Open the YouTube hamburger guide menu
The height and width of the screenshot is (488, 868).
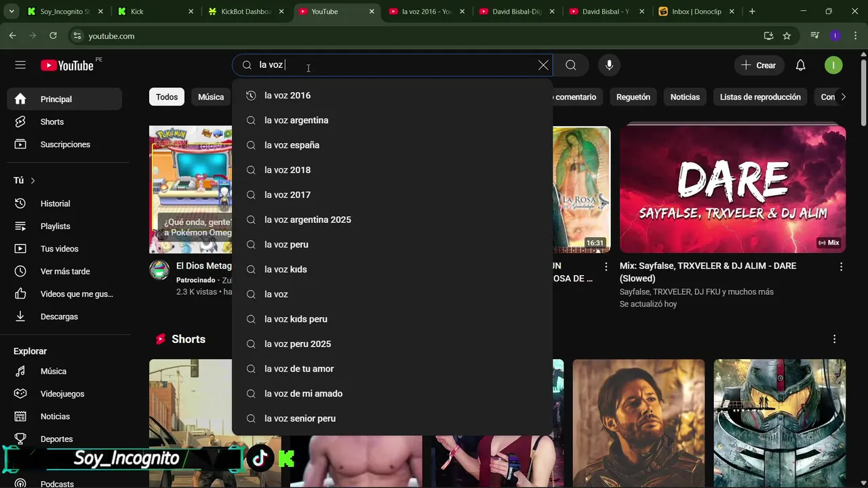[20, 65]
